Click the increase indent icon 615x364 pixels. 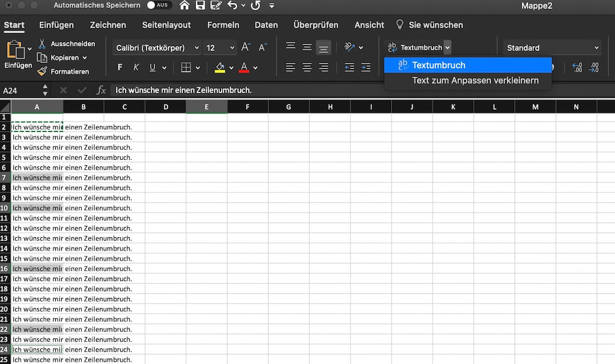[365, 67]
